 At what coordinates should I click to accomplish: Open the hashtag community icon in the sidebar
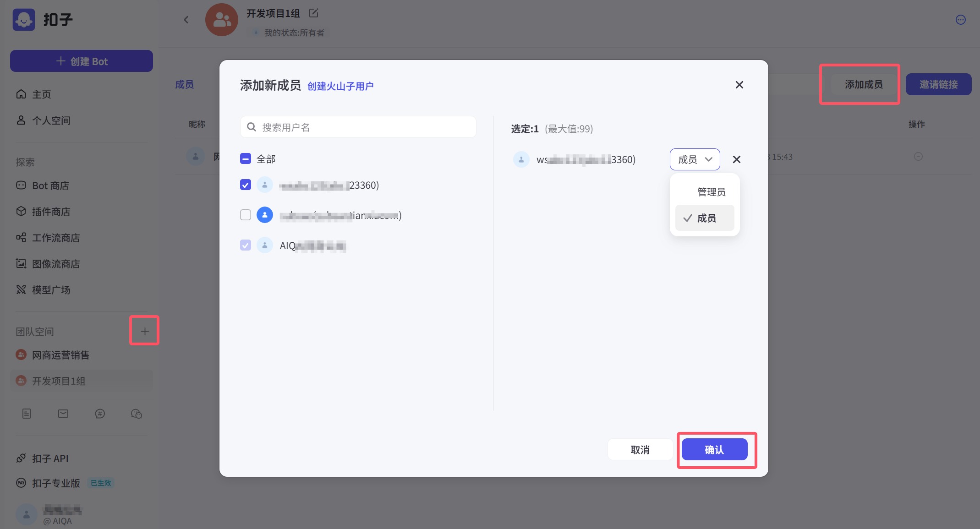(100, 414)
